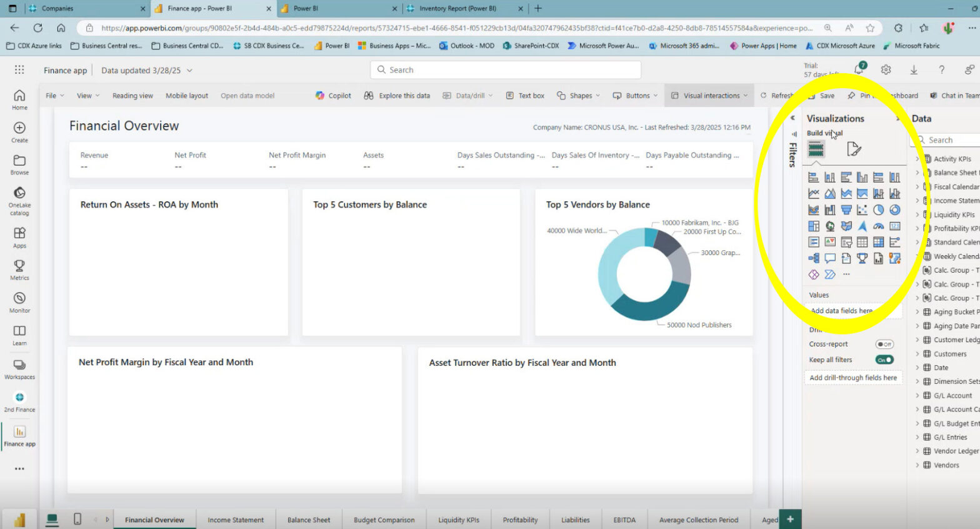Turn off Keep all filters

tap(884, 360)
